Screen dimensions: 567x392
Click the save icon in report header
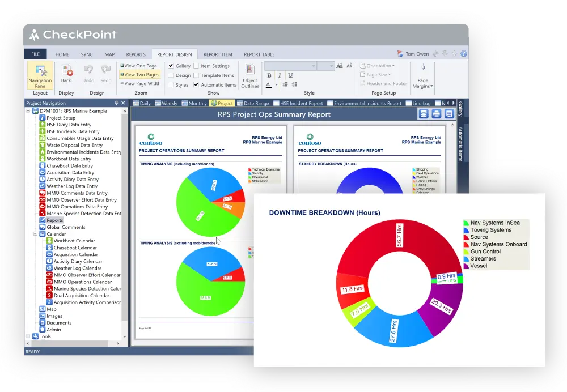(x=449, y=114)
